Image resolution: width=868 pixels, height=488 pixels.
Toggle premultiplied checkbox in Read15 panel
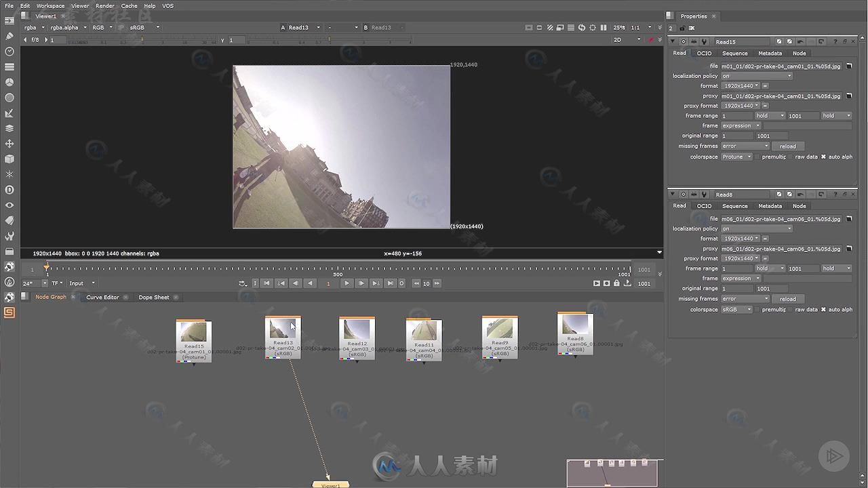coord(758,157)
